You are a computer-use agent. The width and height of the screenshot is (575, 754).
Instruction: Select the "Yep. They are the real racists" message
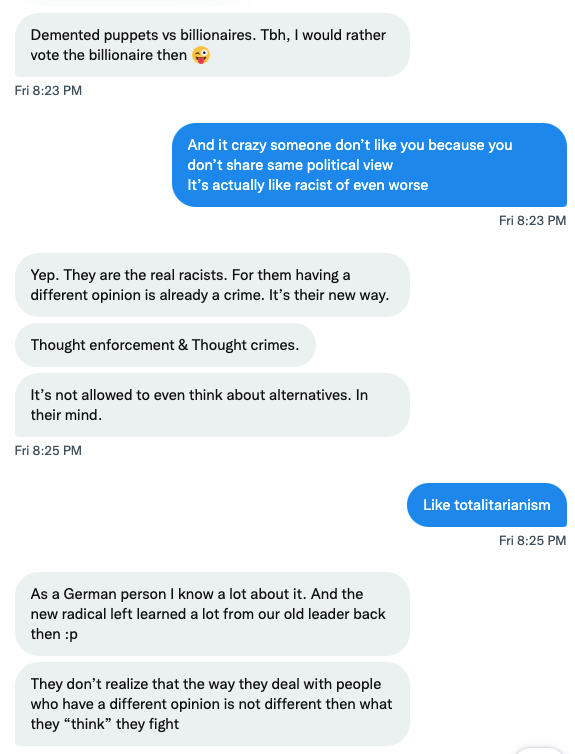click(x=212, y=285)
